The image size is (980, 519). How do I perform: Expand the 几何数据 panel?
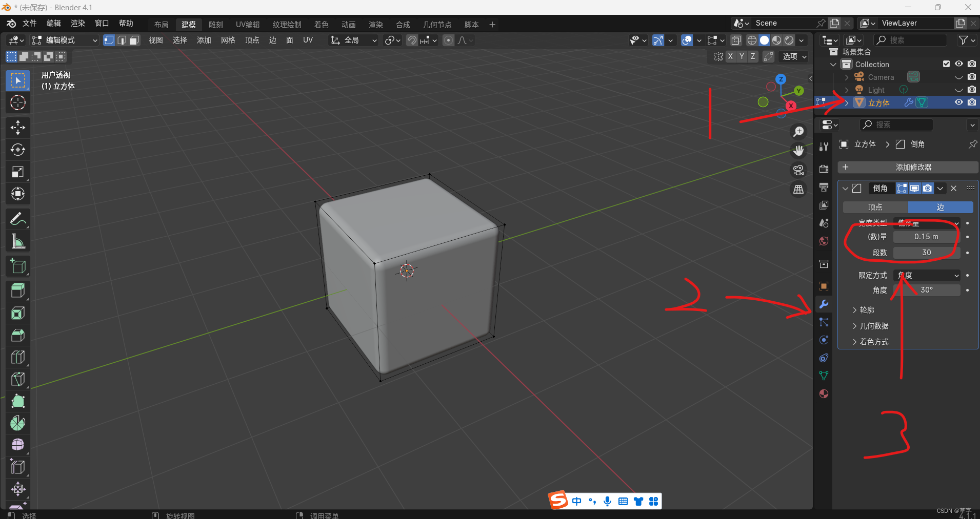pos(870,326)
